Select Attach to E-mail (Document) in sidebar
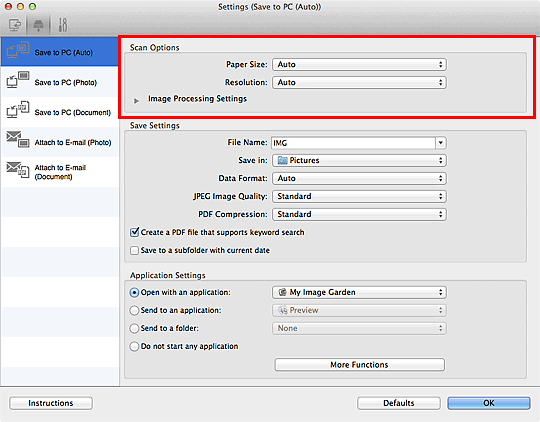 pos(60,172)
